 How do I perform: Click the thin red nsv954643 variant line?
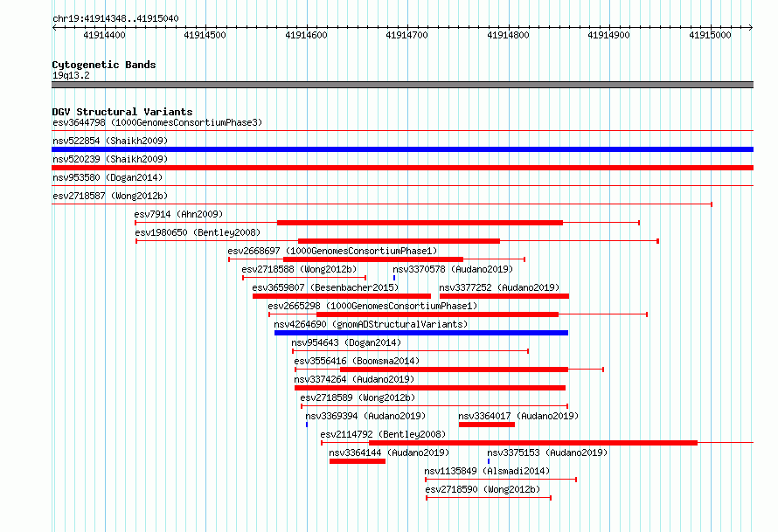pos(410,351)
